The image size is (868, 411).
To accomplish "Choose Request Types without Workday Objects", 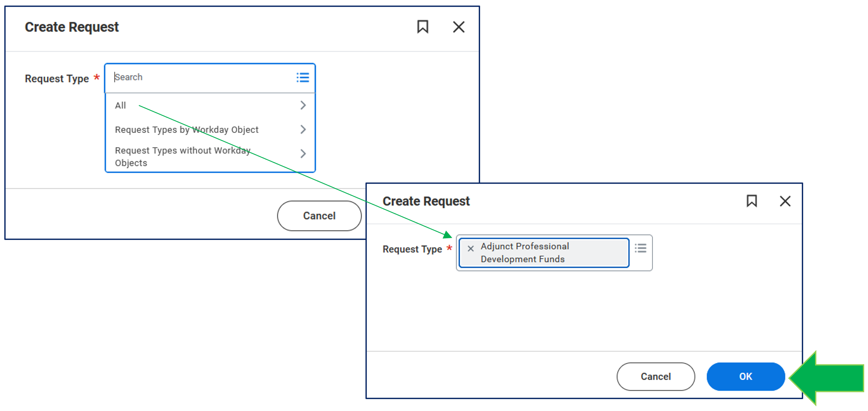I will [210, 157].
